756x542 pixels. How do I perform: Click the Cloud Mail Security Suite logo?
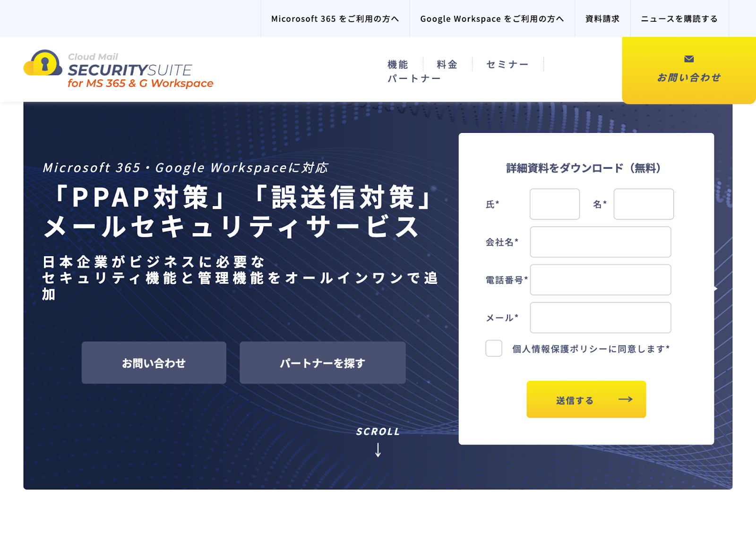[119, 69]
